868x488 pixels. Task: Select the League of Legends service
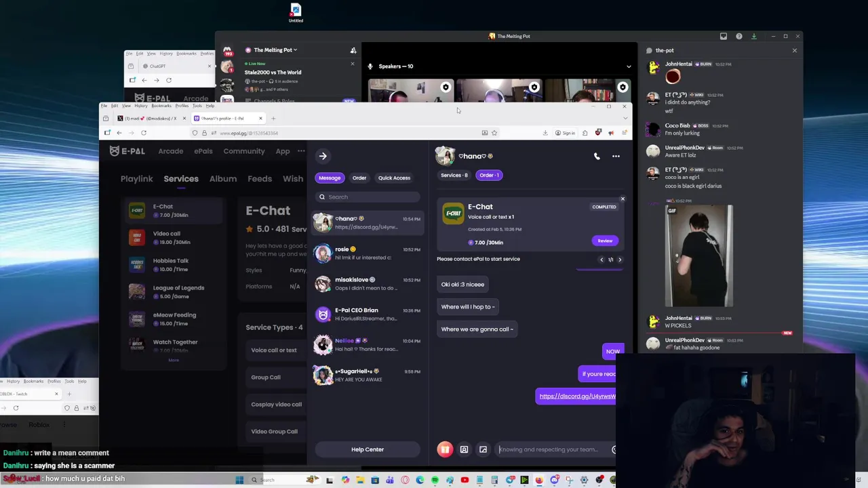173,292
